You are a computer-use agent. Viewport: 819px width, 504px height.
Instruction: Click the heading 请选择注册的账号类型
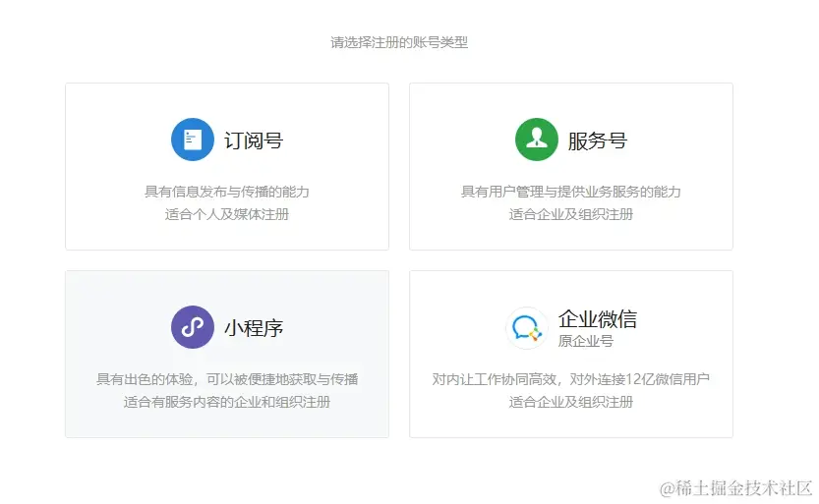tap(399, 42)
